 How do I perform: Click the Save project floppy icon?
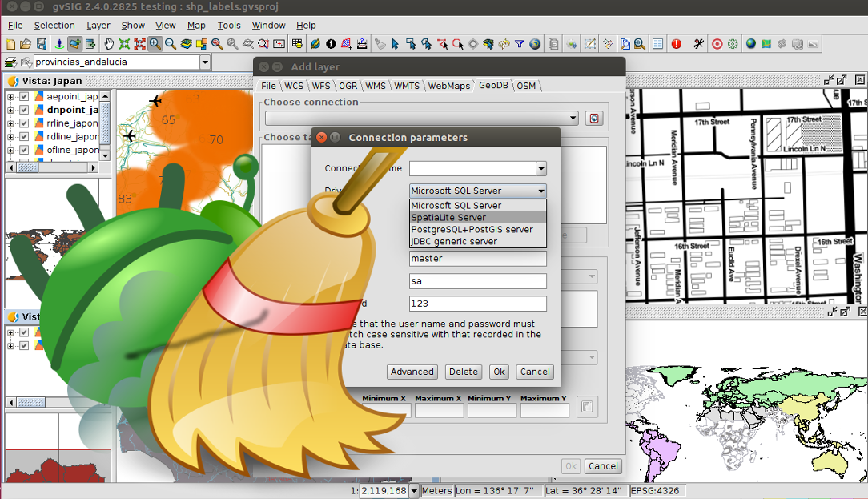pos(41,44)
